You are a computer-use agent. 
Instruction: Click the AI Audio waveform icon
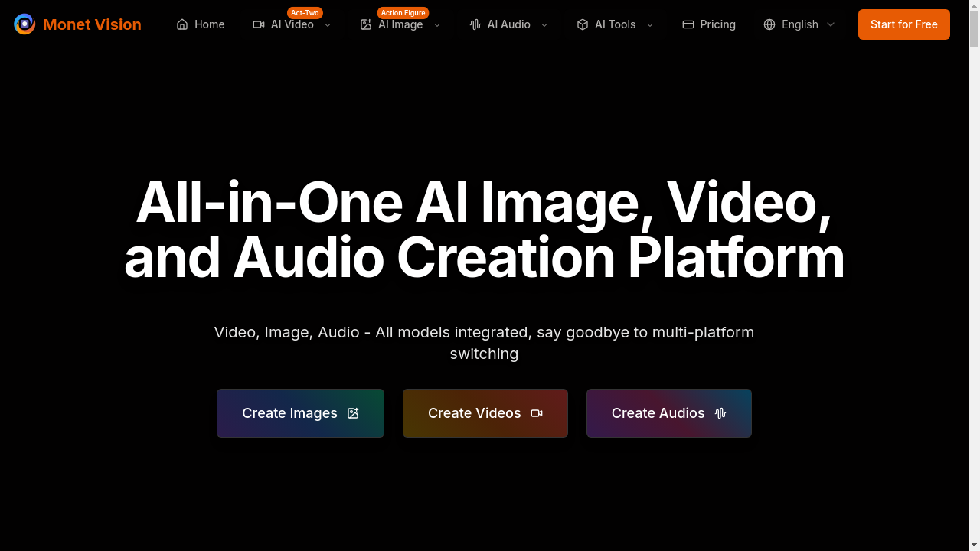coord(475,24)
